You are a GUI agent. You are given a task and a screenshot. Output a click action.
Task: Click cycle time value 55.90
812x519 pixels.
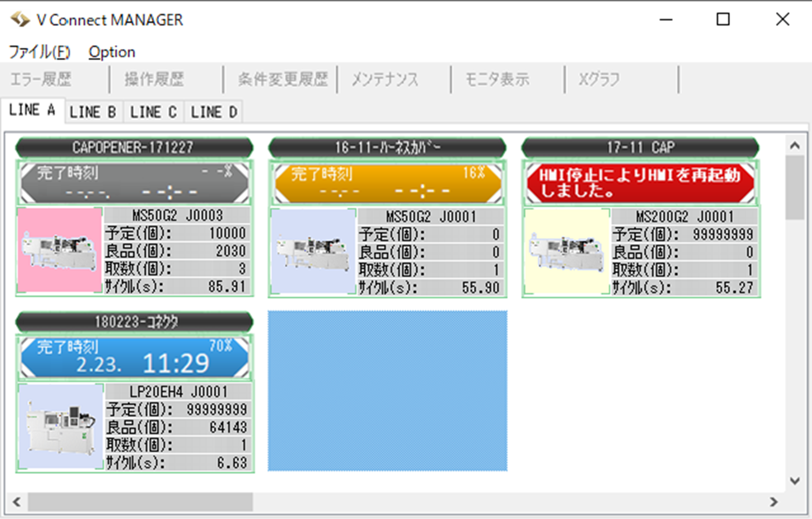tap(481, 288)
